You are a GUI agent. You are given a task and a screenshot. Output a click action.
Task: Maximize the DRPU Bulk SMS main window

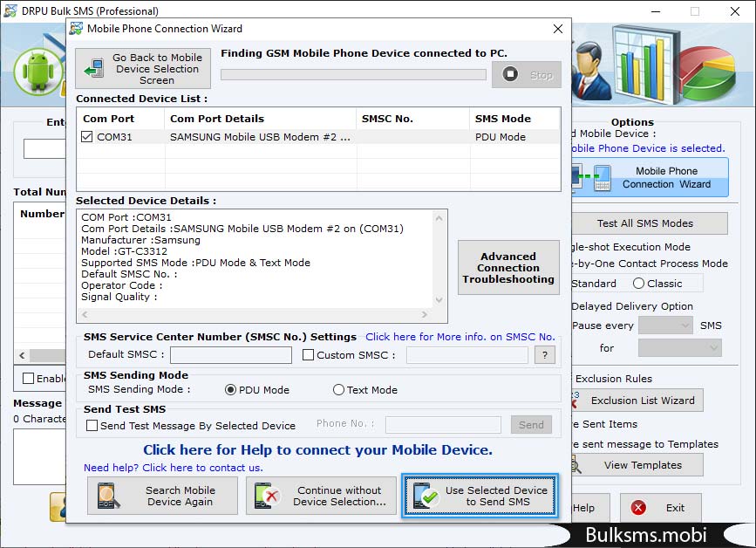click(695, 11)
